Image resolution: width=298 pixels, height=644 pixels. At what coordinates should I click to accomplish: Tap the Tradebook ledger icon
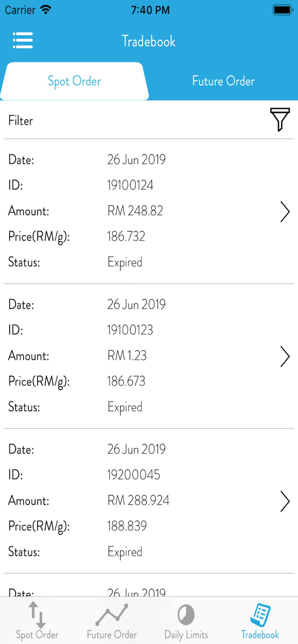click(x=260, y=615)
